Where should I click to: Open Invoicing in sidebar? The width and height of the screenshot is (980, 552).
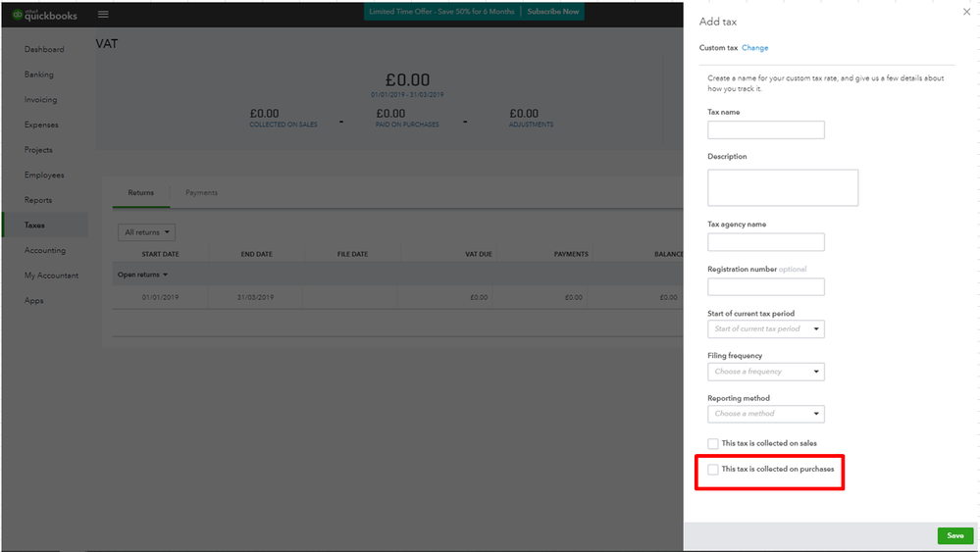point(40,99)
